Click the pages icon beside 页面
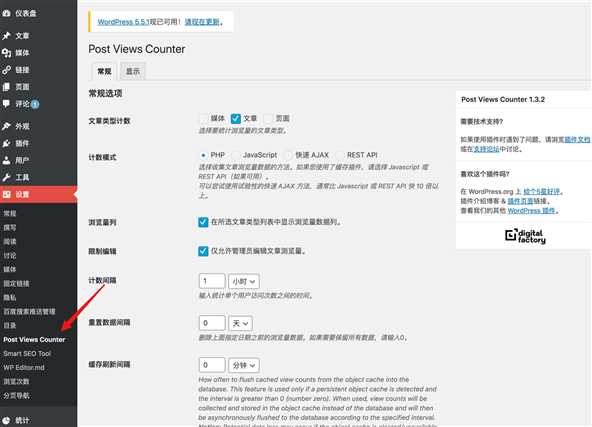The height and width of the screenshot is (427, 592). 6,87
